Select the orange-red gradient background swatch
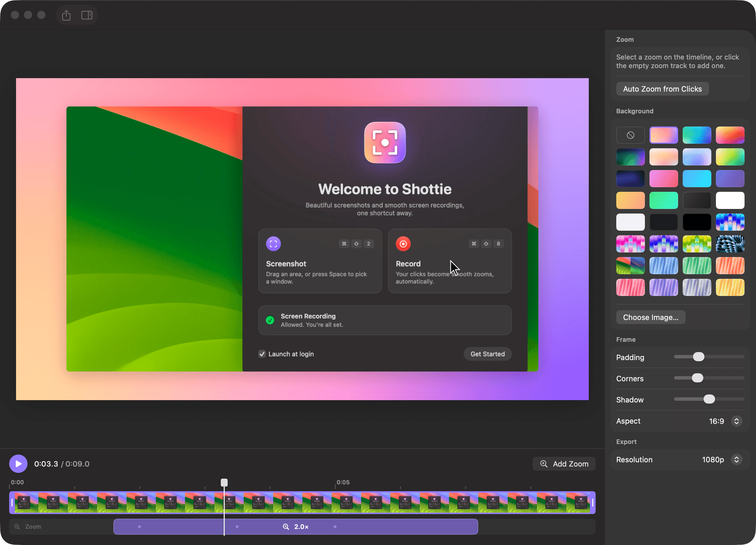Screen dimensions: 756x545 730,135
